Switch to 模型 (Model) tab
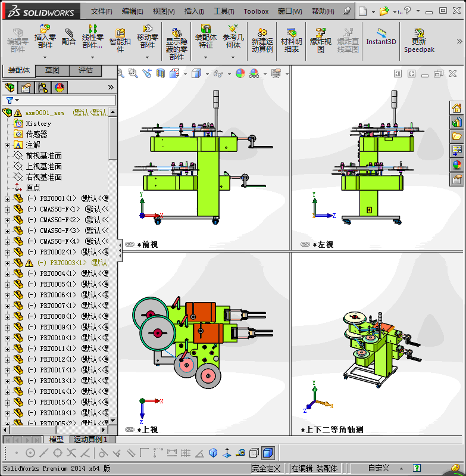Screen dimensions: 466x476 coord(57,439)
